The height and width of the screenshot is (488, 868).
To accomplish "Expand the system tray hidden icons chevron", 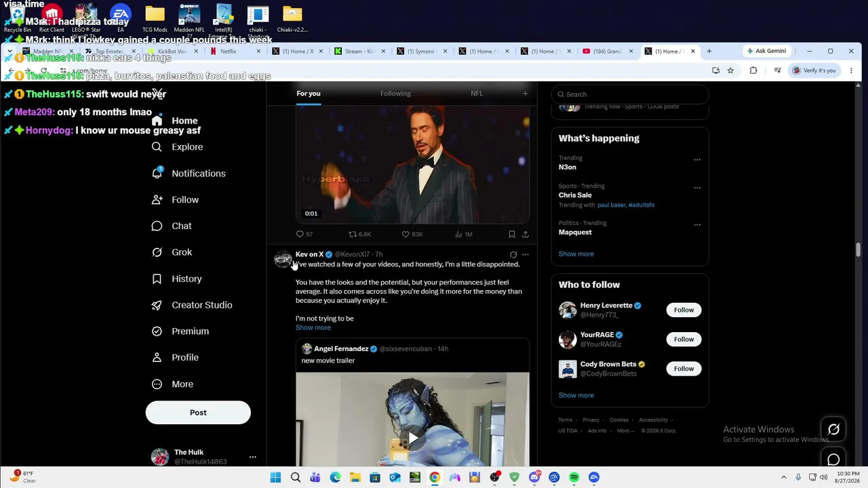I will tap(784, 478).
